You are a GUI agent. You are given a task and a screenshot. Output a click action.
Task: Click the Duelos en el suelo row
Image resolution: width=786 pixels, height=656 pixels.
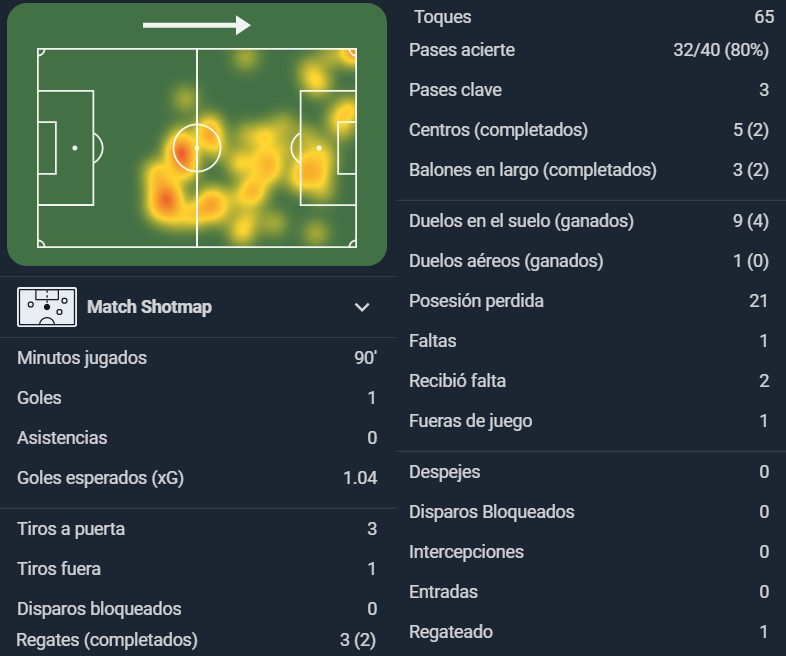click(589, 221)
